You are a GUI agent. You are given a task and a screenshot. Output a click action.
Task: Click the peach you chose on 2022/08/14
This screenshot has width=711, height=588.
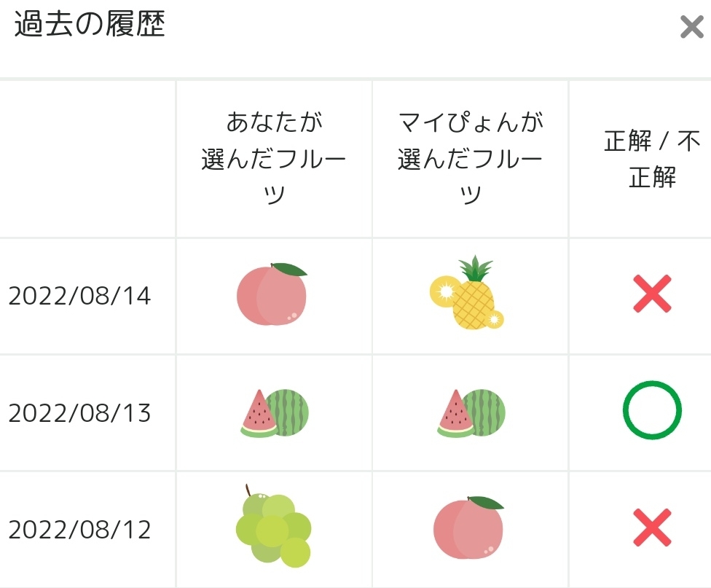pos(272,294)
